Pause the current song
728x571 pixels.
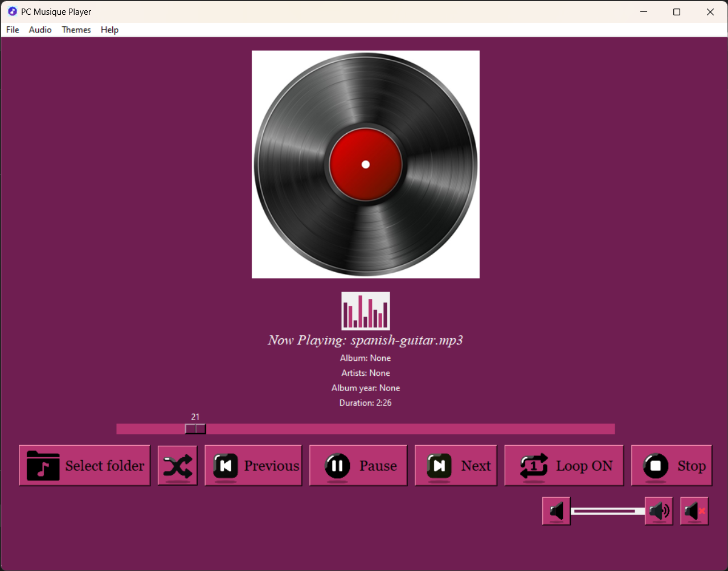coord(358,466)
